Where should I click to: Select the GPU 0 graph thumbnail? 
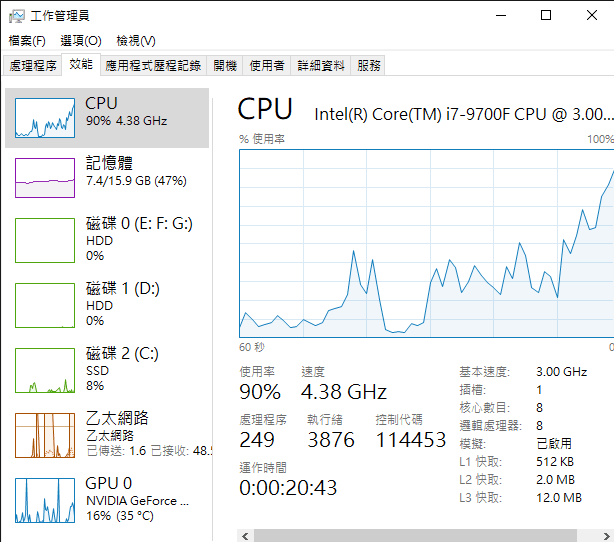45,499
